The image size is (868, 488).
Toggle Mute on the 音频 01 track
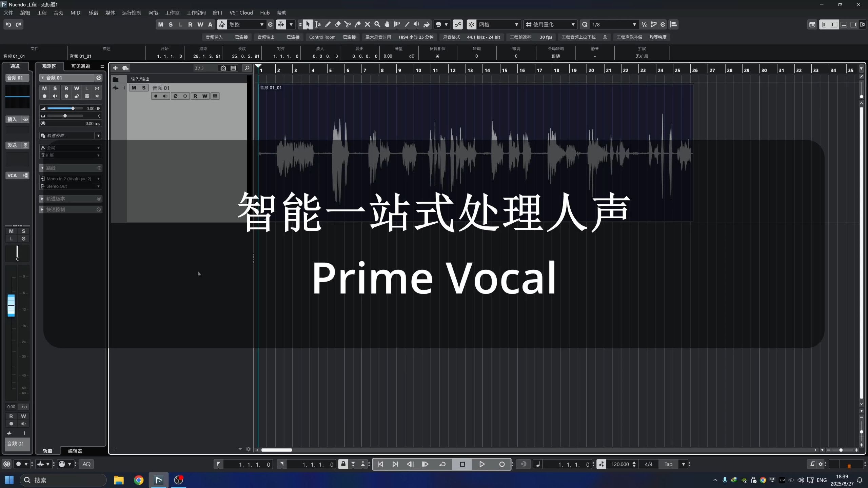(134, 88)
